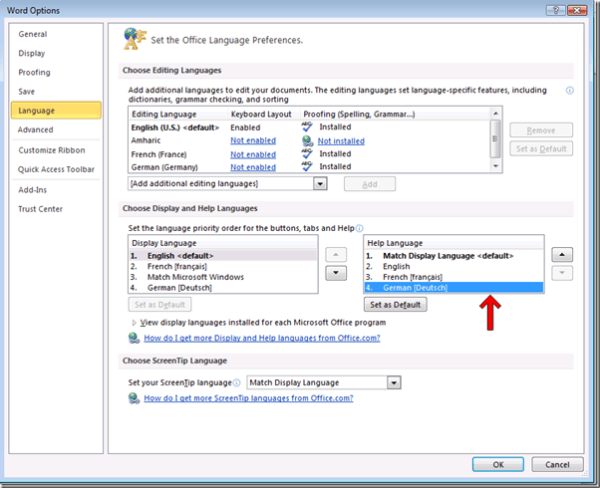600x488 pixels.
Task: Select English <default> in Display Language list
Action: point(223,256)
